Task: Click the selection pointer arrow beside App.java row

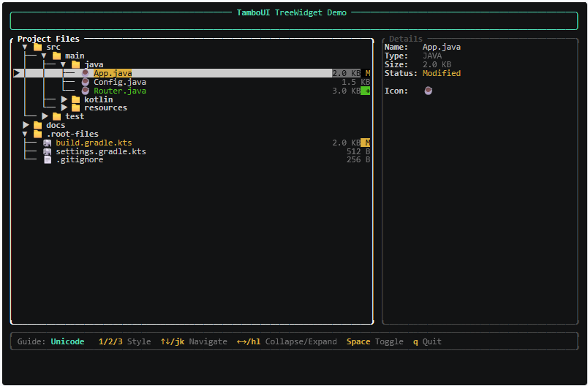Action: [17, 73]
